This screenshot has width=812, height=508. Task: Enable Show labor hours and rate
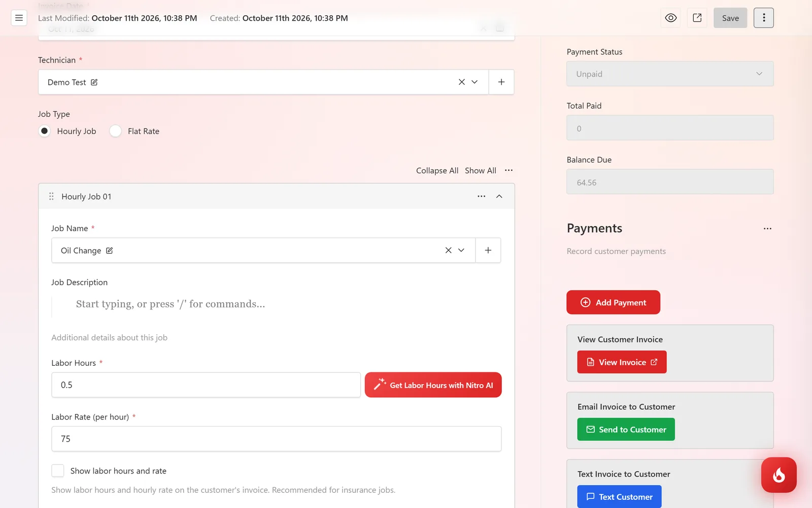(x=58, y=471)
